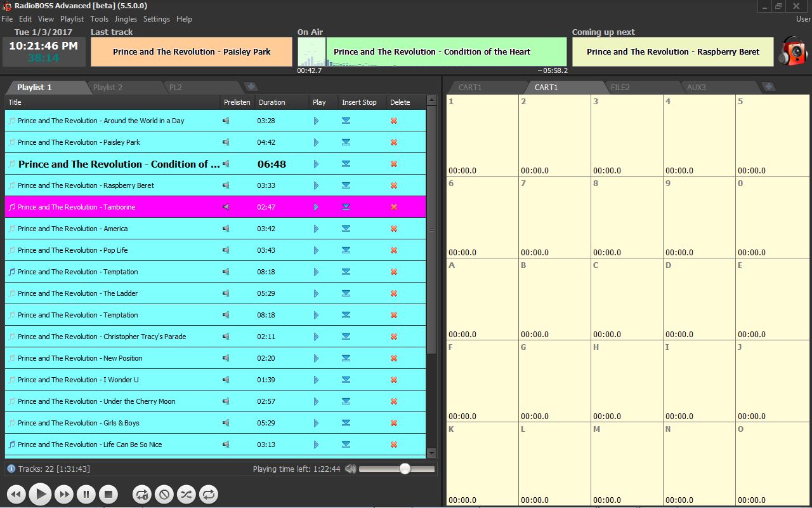This screenshot has width=812, height=508.
Task: Click the Coming up next Raspberry Beret box
Action: 673,51
